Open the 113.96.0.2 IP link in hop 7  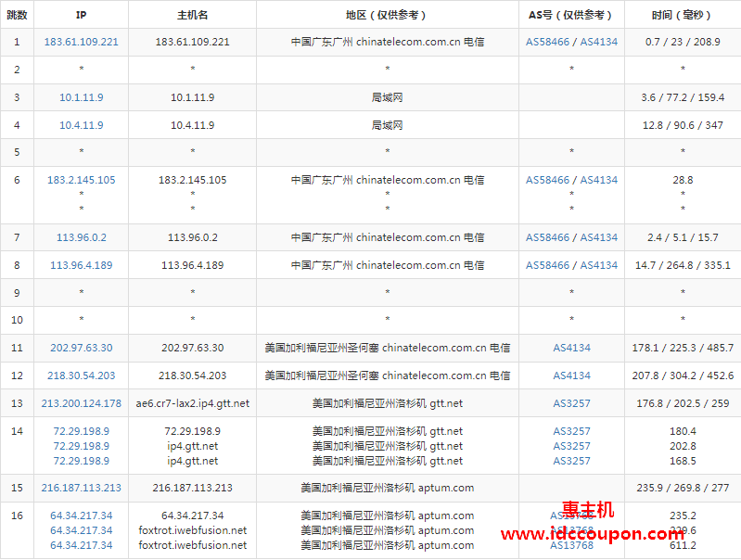click(82, 237)
